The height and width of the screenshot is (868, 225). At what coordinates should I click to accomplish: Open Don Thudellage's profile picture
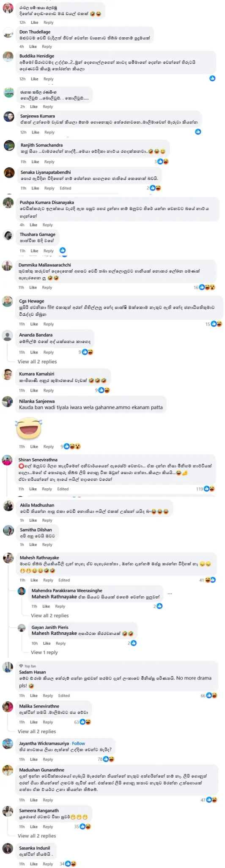point(8,33)
